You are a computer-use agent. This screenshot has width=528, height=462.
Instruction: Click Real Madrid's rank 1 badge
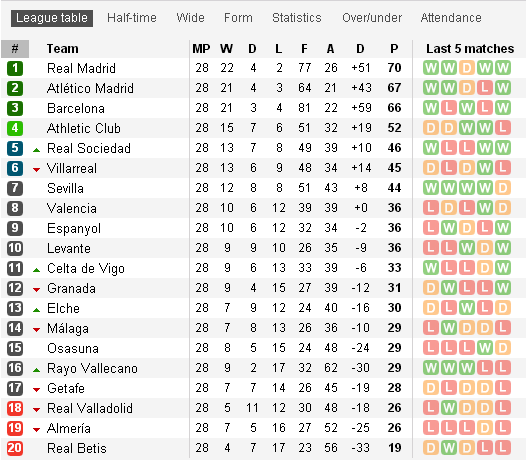point(15,68)
